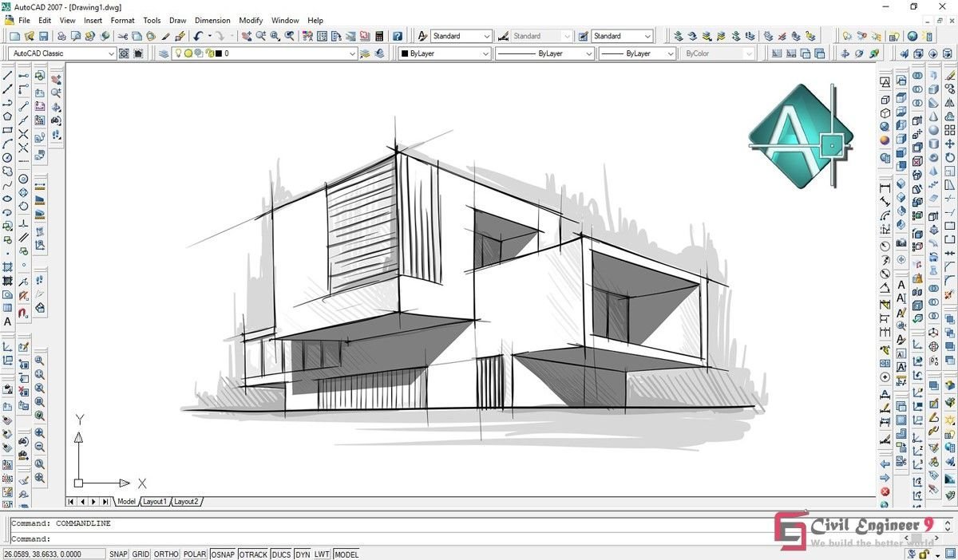Viewport: 958px width, 560px height.
Task: Select the Spline draw tool
Action: click(7, 185)
